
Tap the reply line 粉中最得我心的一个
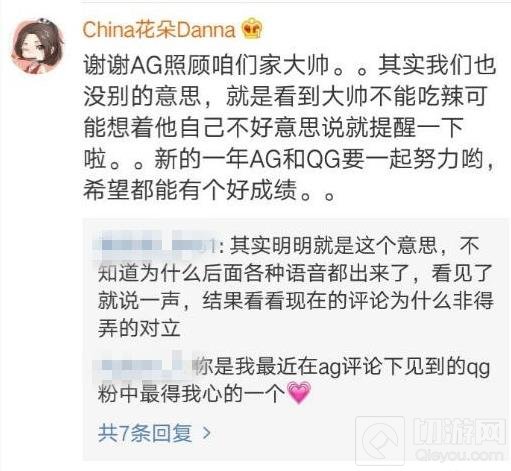204,394
